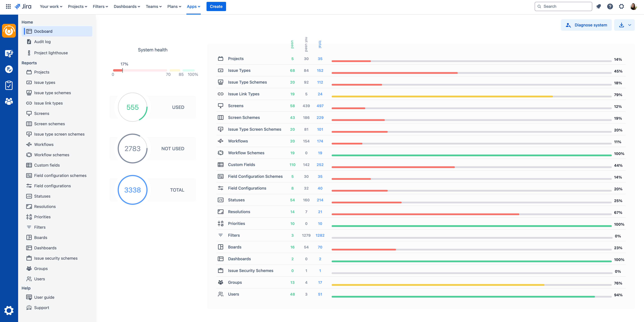Click the Workflows icon in Reports list
644x322 pixels.
pos(29,144)
